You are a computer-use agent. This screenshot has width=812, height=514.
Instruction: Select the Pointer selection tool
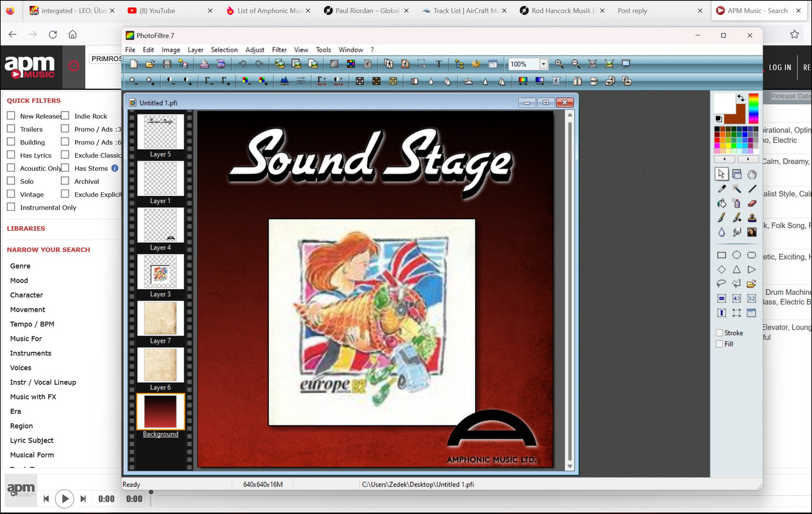point(721,173)
